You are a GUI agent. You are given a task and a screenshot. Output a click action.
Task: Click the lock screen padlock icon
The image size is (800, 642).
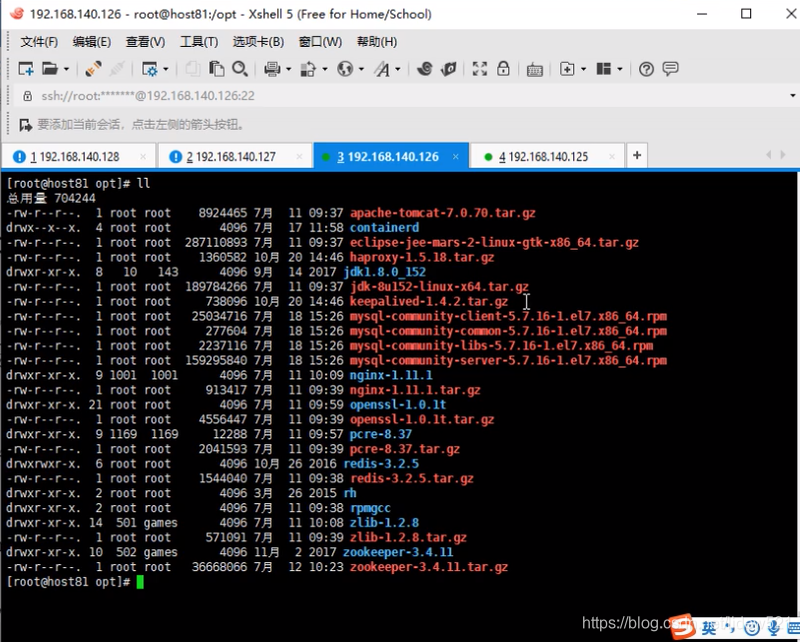pos(504,68)
